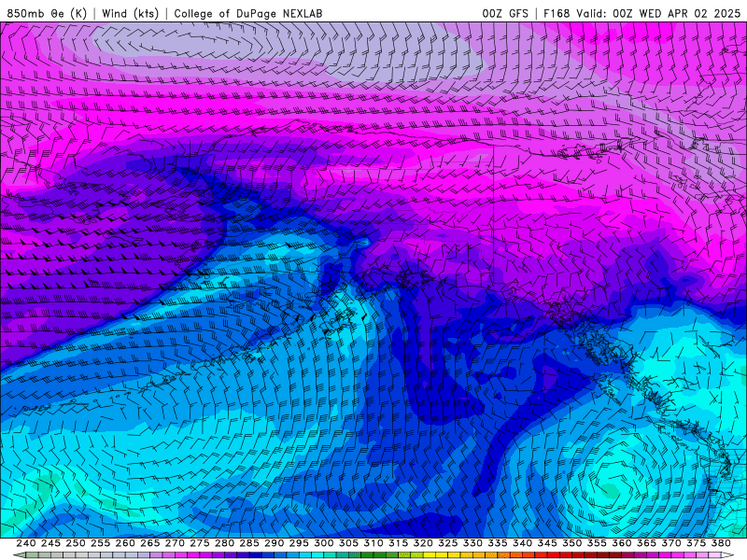Click the 240 legend value
Image resolution: width=747 pixels, height=560 pixels.
tap(26, 543)
